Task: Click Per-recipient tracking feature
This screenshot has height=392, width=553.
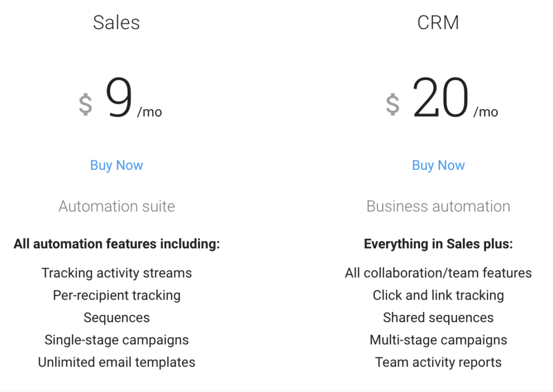Action: (117, 295)
